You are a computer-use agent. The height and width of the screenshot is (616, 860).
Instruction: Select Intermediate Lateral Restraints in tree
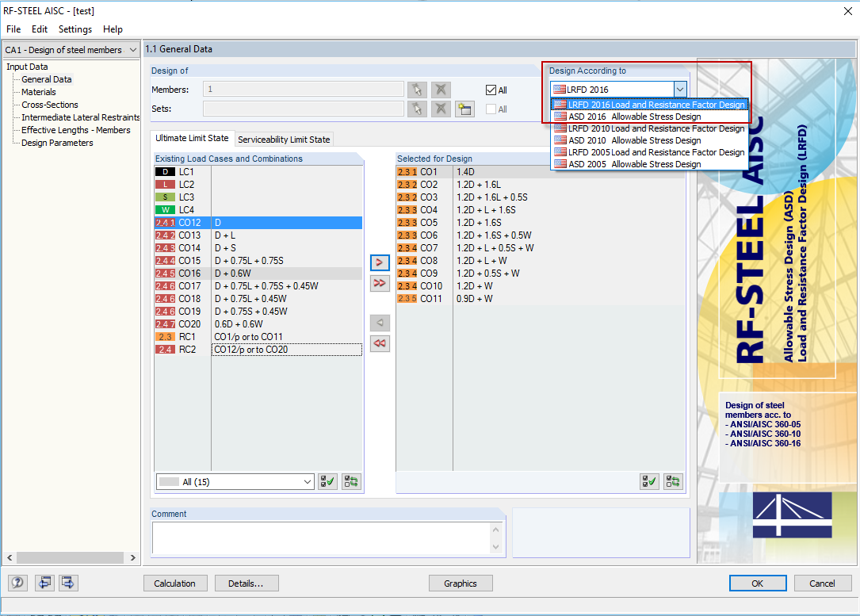(80, 117)
